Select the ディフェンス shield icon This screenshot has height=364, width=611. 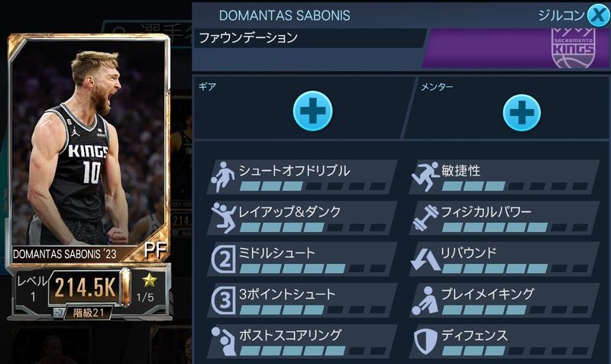point(425,341)
